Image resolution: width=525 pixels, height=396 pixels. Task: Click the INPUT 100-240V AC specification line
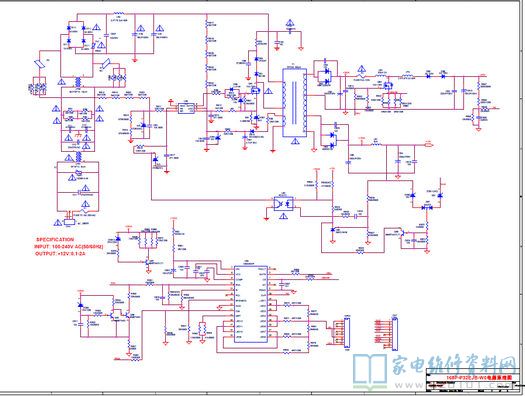pyautogui.click(x=69, y=246)
